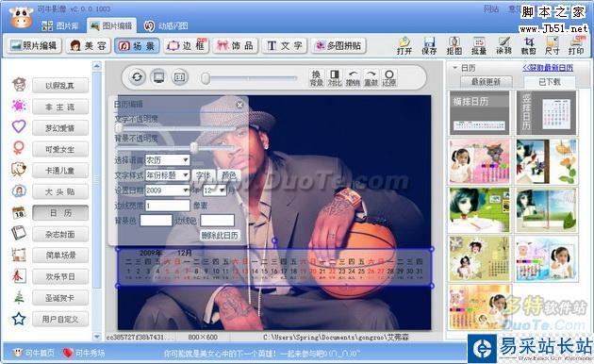Screen dimensions: 594x364
Task: Open the 文字 text section
Action: 284,46
